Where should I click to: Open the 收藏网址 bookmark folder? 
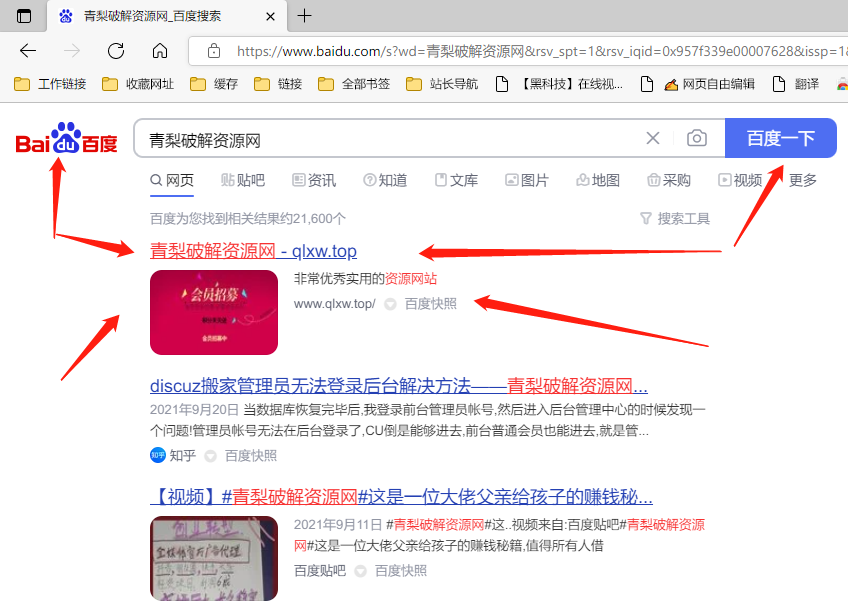[138, 84]
